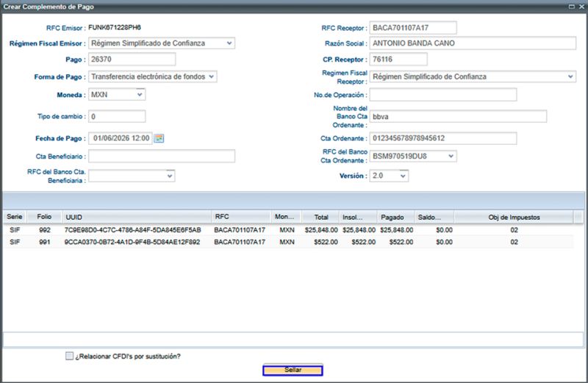
Task: Click the $522.00 Total cell
Action: point(326,243)
